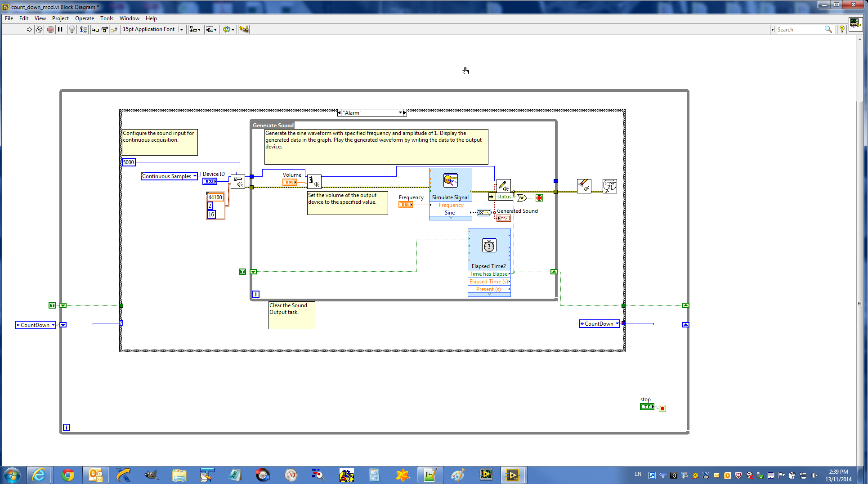
Task: Select Generated Sound graph terminal
Action: pos(504,218)
